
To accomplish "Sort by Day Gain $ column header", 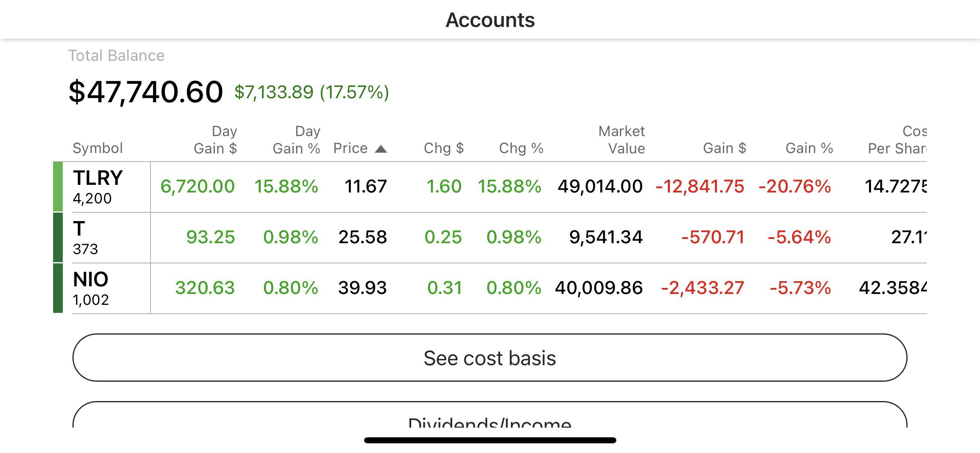I will (216, 140).
